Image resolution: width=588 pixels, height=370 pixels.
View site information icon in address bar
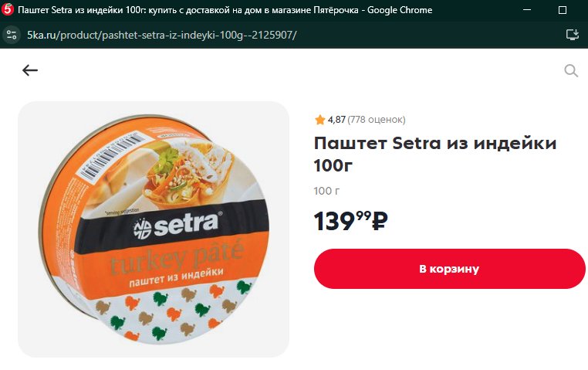pos(12,35)
